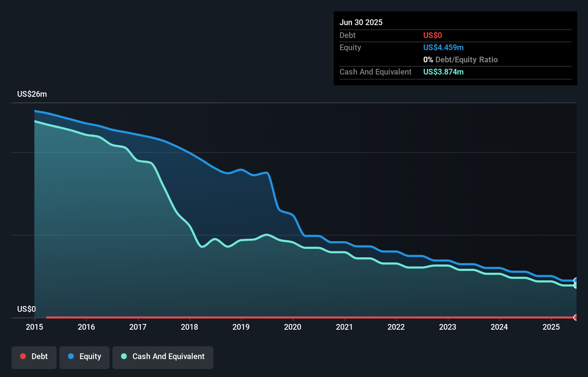
Task: Toggle the Equity series visibility
Action: click(84, 357)
